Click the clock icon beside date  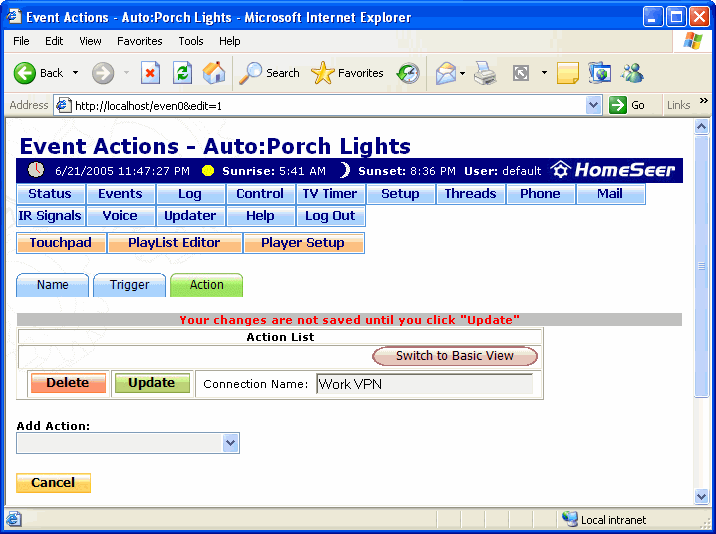[36, 170]
